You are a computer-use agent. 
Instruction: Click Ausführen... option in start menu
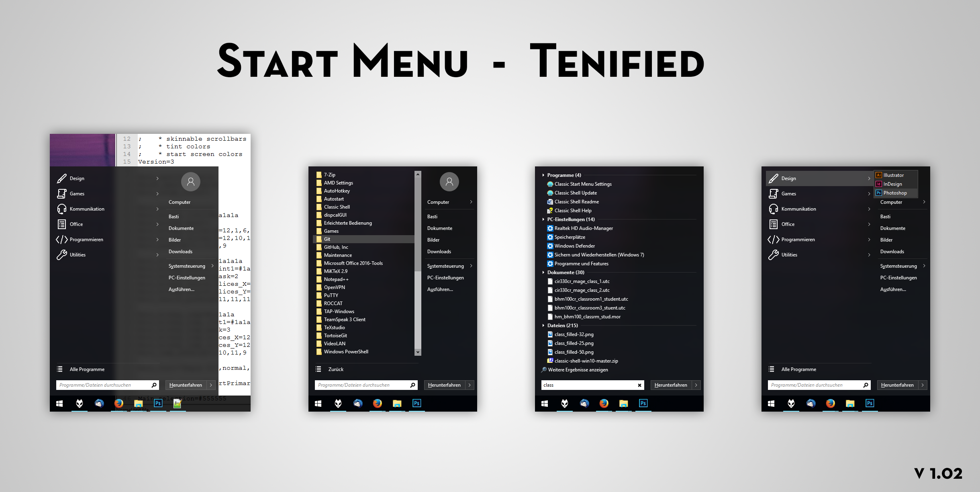[182, 290]
